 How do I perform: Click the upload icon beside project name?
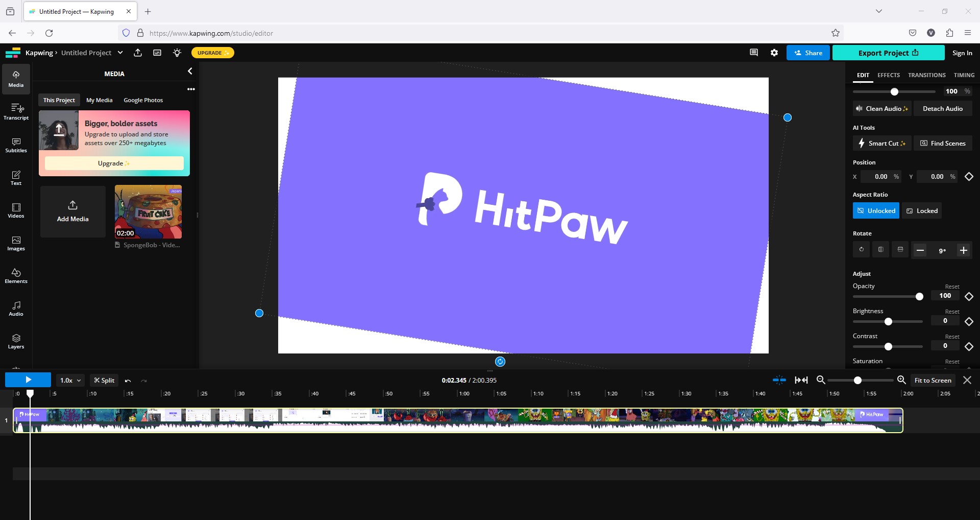tap(138, 53)
